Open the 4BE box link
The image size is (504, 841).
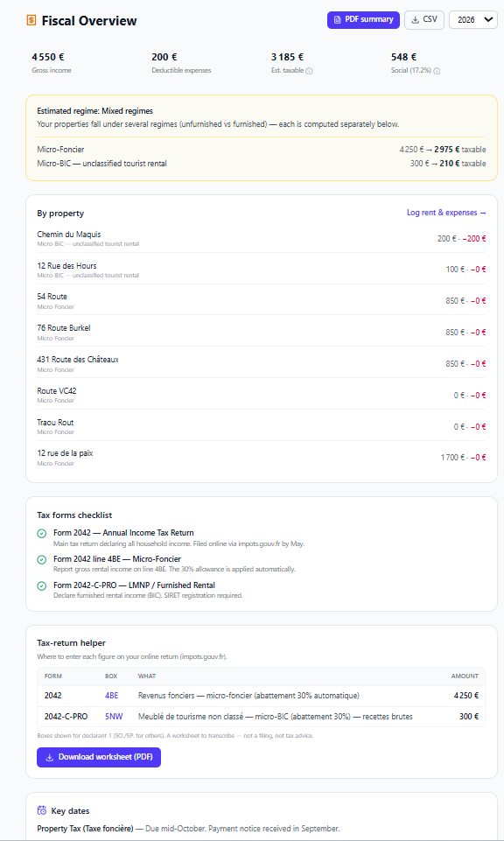[111, 695]
